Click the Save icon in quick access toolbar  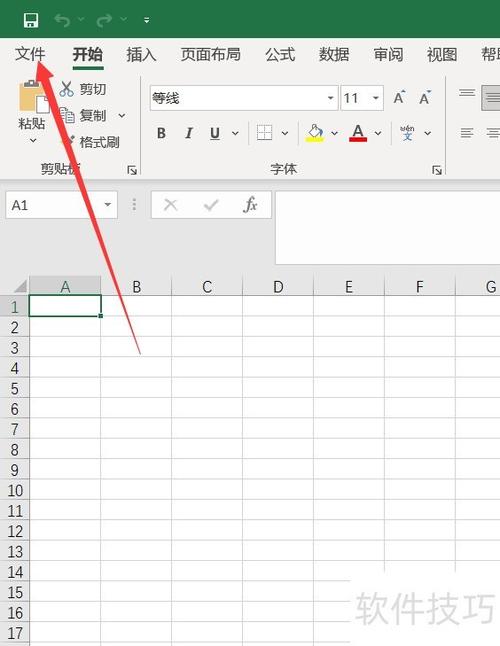point(31,20)
